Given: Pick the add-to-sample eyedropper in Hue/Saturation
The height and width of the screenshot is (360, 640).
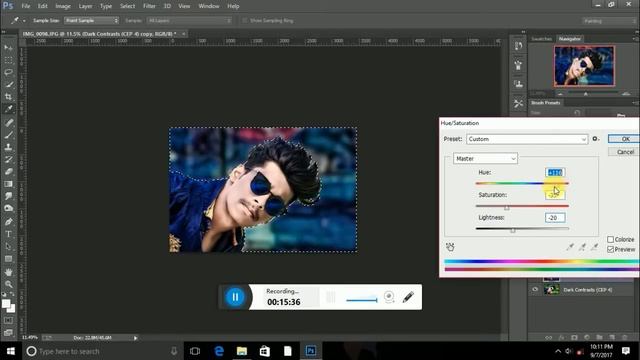Looking at the screenshot, I should coord(582,247).
